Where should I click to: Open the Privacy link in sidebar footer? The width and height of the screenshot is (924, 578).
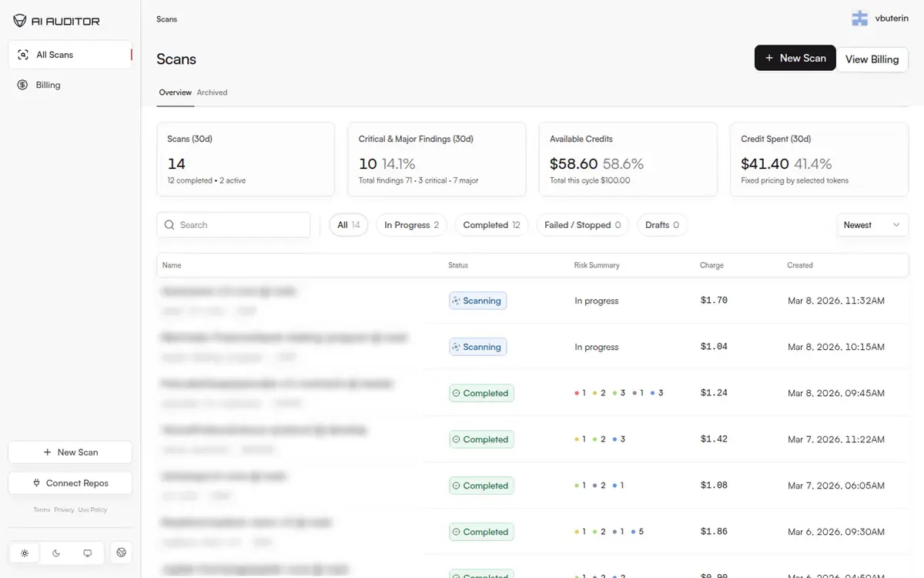tap(64, 509)
